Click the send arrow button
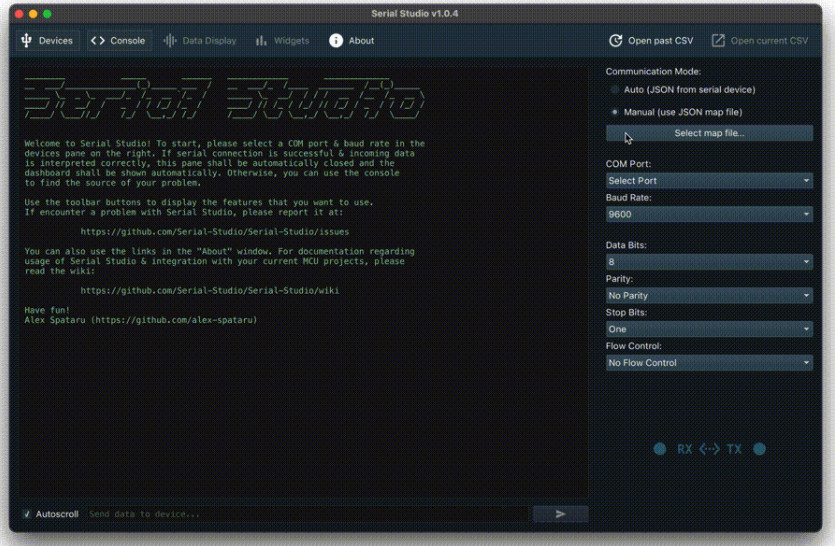The image size is (835, 546). tap(561, 514)
